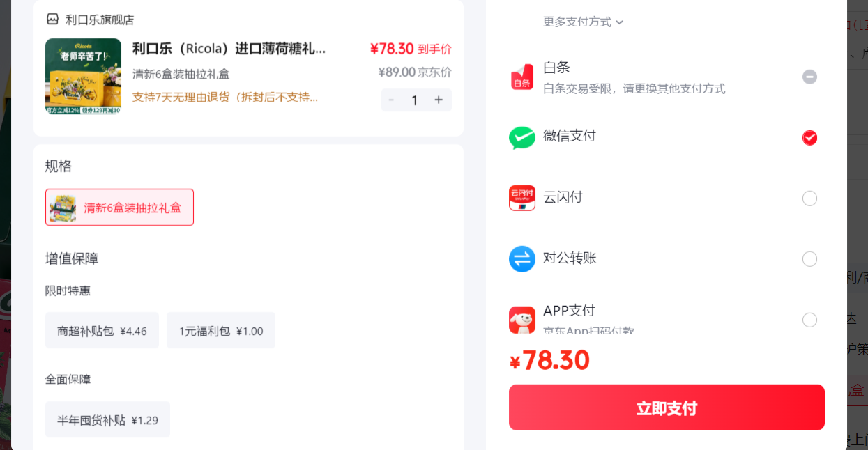Click the 对公转账 blue transfer icon
868x450 pixels.
click(522, 259)
